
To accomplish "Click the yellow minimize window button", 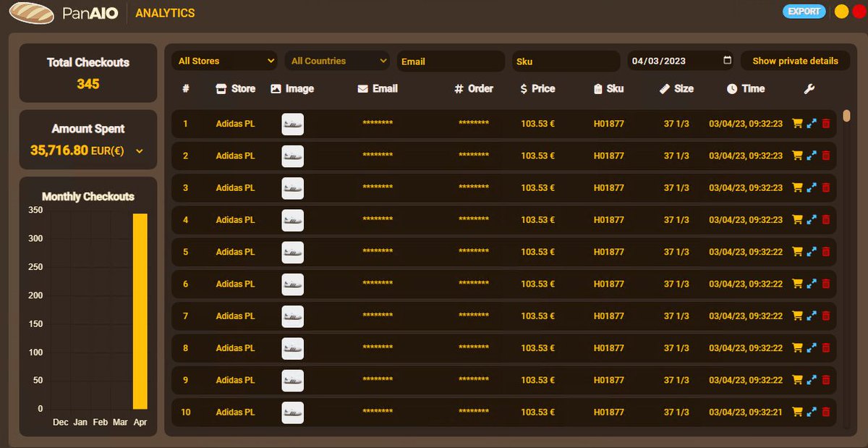I will [x=841, y=12].
